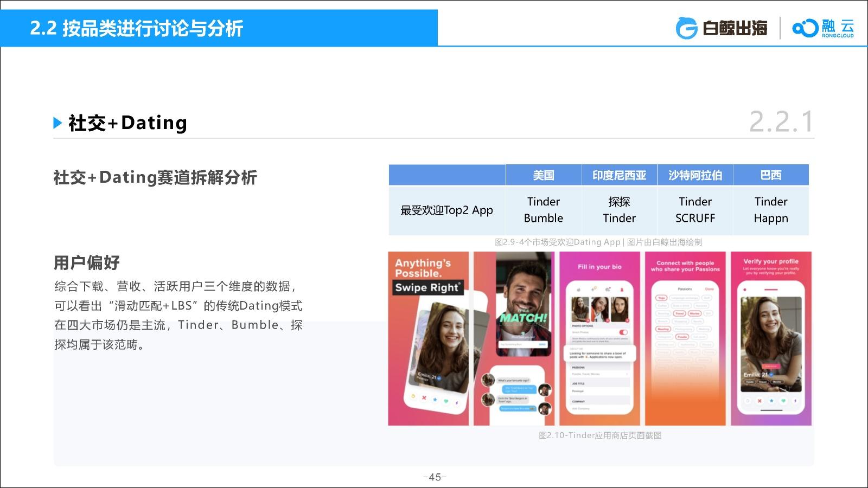
Task: Tap lightning bolt icon in Verify your profile screenshot
Action: [795, 401]
